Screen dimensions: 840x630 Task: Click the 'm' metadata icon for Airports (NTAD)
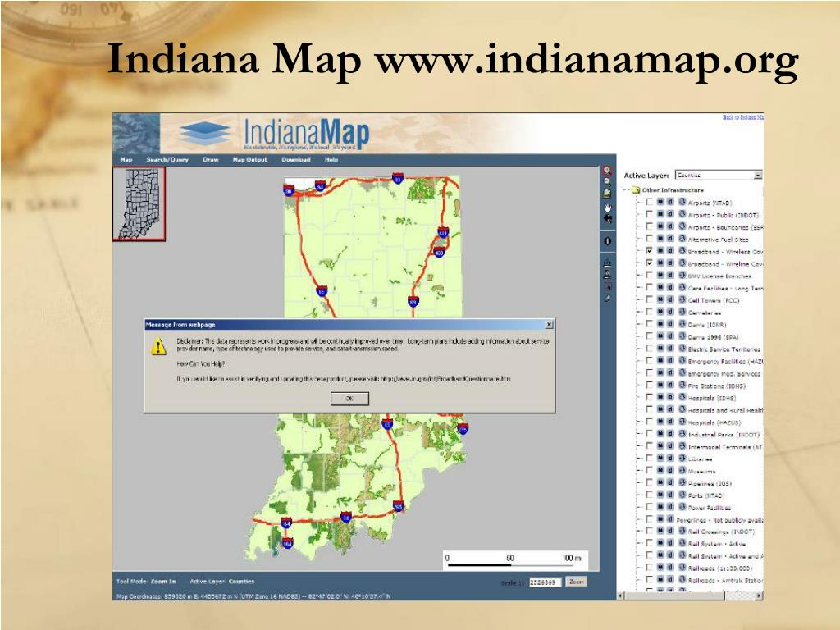click(x=660, y=202)
